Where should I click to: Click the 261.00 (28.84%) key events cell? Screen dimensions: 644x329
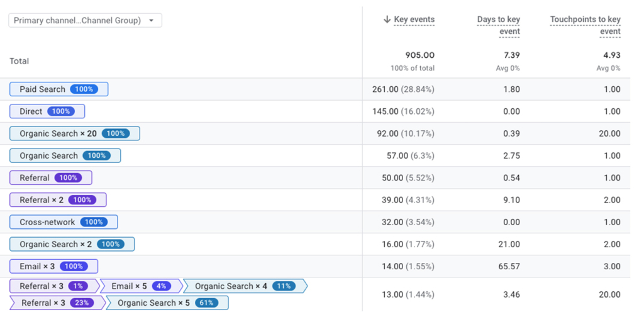(x=403, y=89)
